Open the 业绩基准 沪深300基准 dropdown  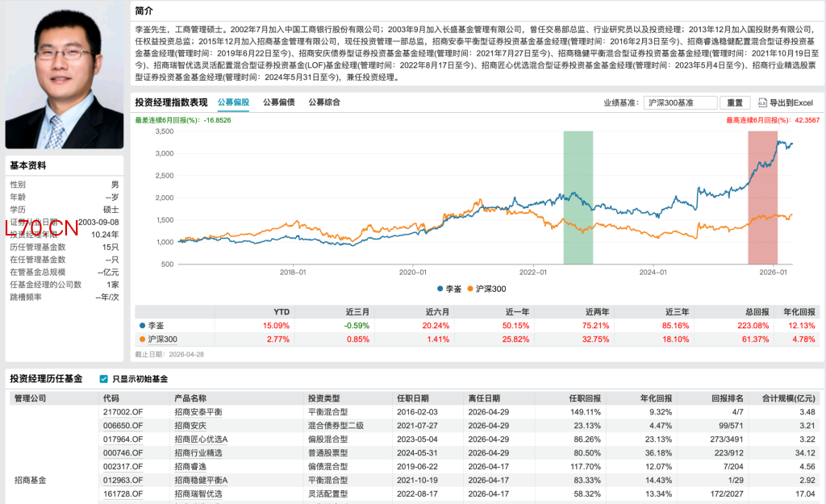tap(680, 103)
